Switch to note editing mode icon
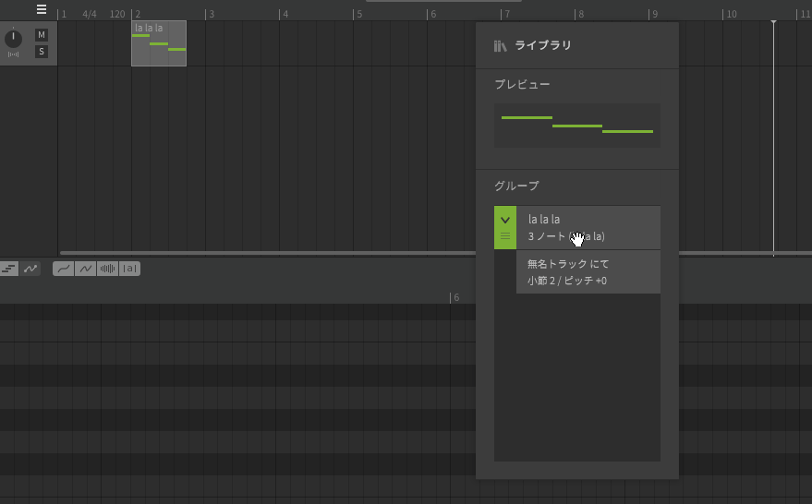Image resolution: width=812 pixels, height=504 pixels. coord(9,269)
